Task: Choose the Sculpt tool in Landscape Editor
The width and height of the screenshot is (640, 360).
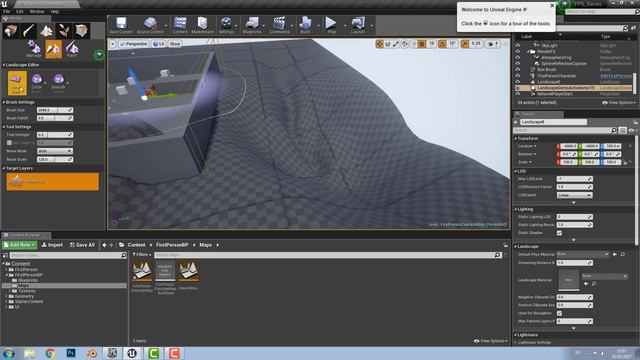Action: tap(17, 83)
